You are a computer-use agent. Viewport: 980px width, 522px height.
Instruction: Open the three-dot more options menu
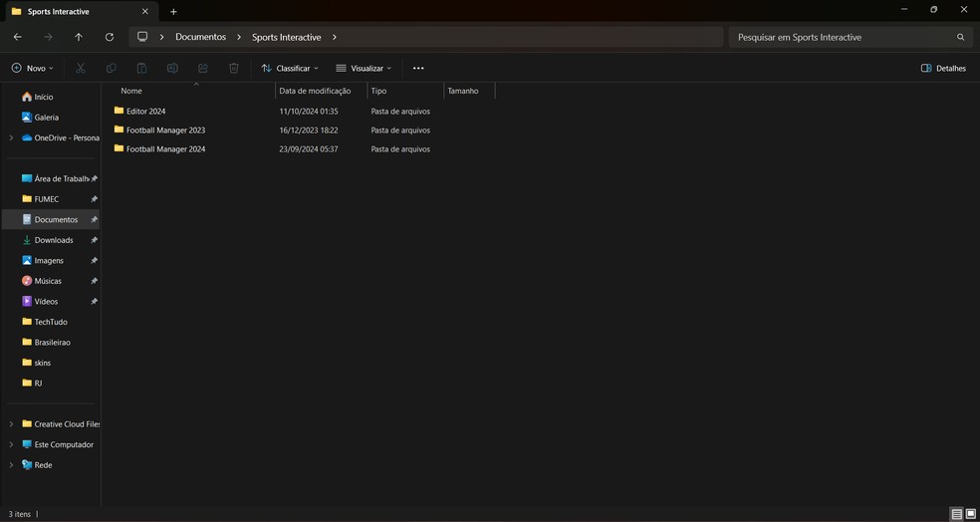coord(418,68)
